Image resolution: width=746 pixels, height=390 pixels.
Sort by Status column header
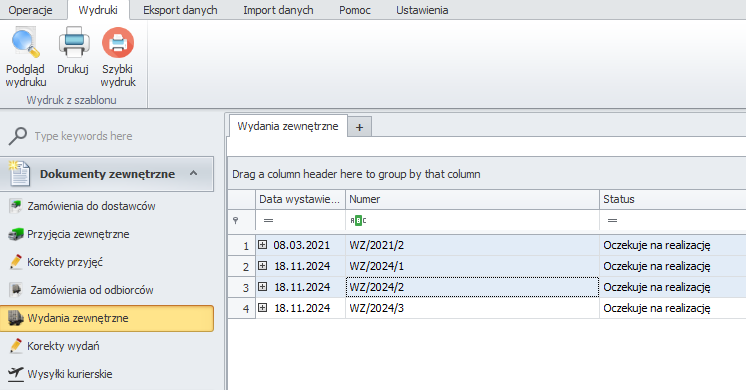673,199
